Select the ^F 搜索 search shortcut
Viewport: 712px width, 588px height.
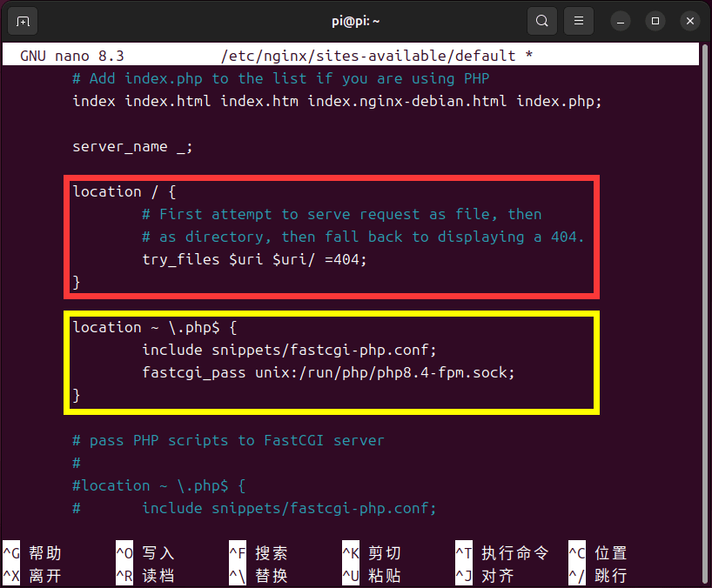(259, 553)
